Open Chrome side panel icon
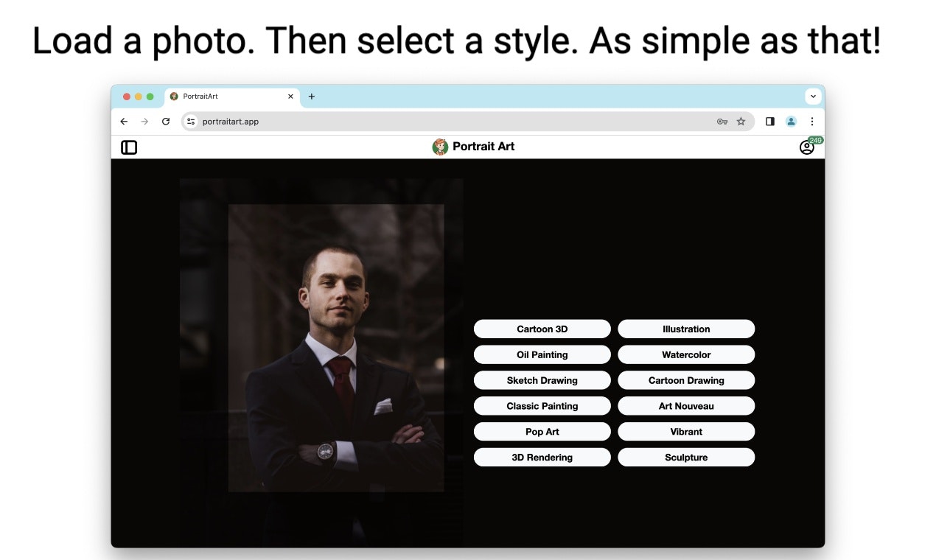The width and height of the screenshot is (936, 560). point(770,122)
